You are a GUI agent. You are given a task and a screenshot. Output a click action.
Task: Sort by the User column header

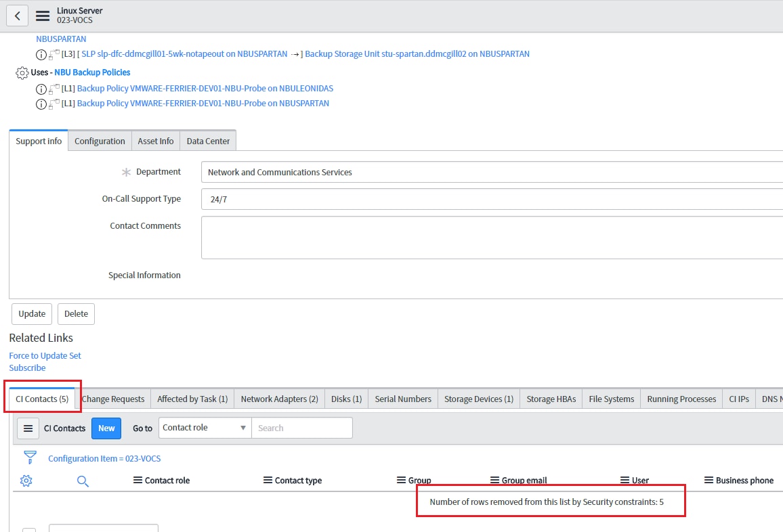pyautogui.click(x=640, y=481)
